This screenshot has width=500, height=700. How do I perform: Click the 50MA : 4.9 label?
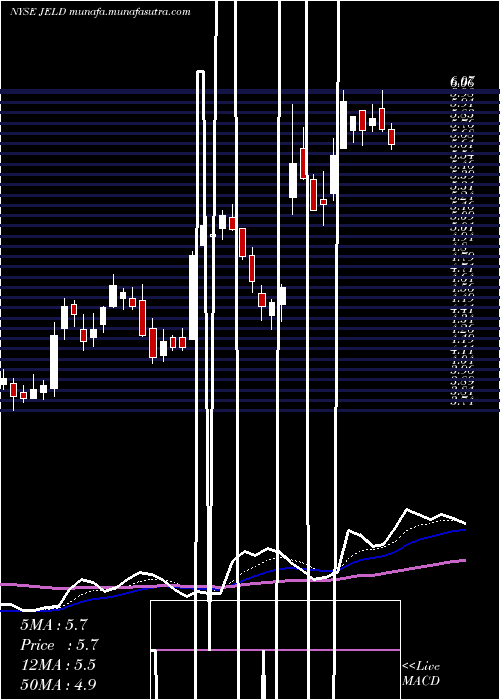58,684
